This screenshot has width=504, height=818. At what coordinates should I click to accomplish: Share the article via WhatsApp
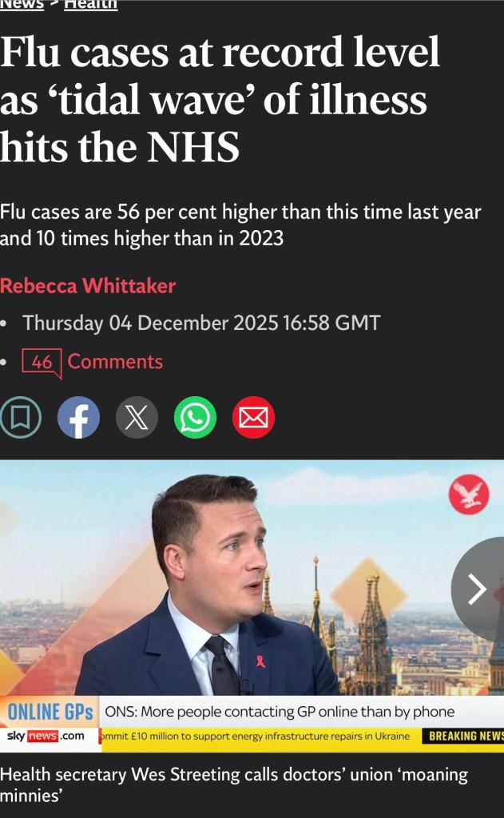(x=195, y=417)
